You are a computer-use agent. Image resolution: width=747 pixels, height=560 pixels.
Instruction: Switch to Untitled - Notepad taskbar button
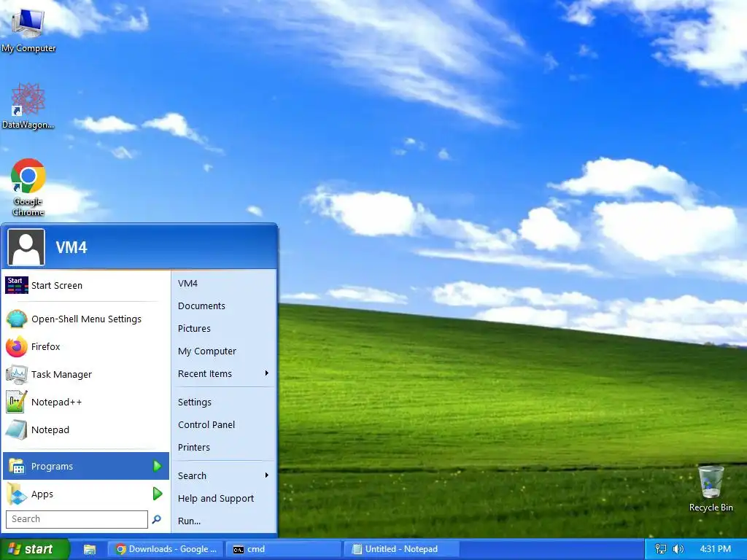pyautogui.click(x=400, y=549)
